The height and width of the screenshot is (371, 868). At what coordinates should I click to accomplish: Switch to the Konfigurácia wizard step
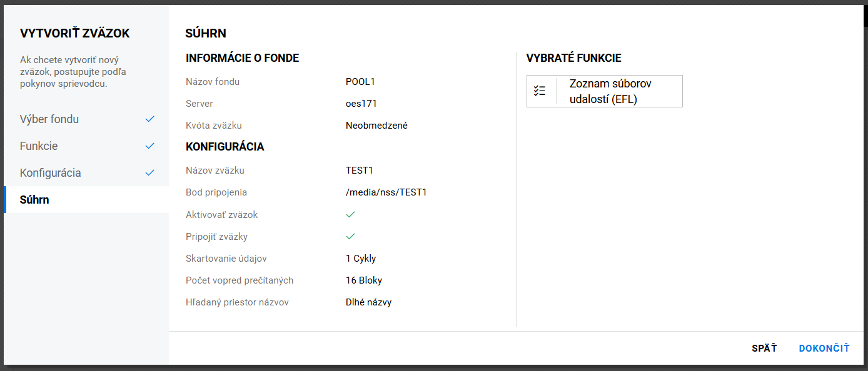point(50,173)
